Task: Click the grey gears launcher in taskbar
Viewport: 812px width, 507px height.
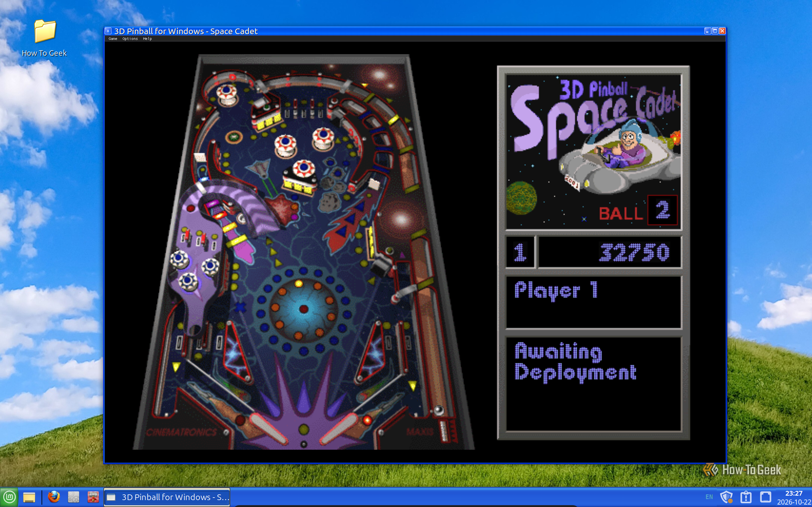Action: click(x=73, y=497)
